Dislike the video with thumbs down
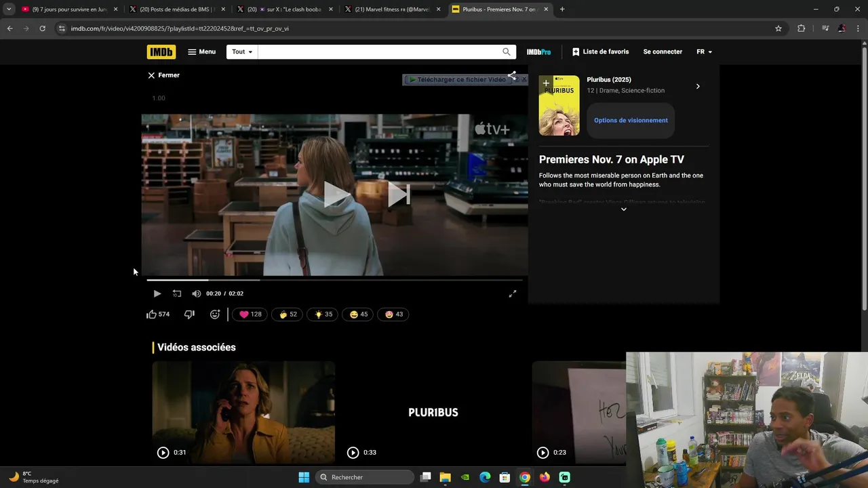The width and height of the screenshot is (868, 488). click(189, 314)
